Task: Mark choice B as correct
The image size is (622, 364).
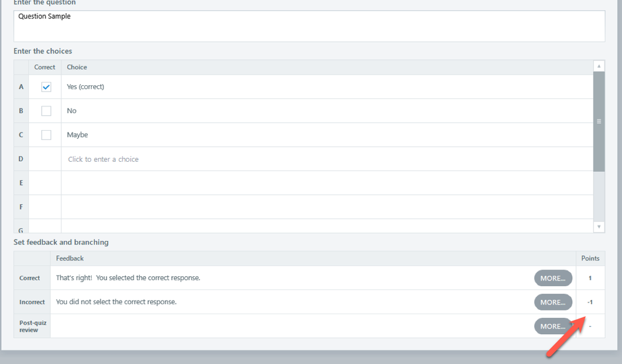Action: coord(46,111)
